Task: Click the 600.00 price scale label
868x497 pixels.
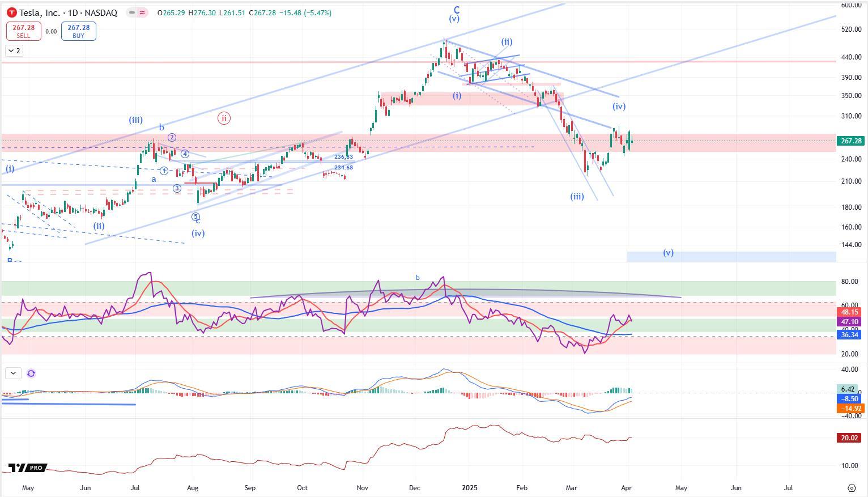Action: click(x=851, y=5)
